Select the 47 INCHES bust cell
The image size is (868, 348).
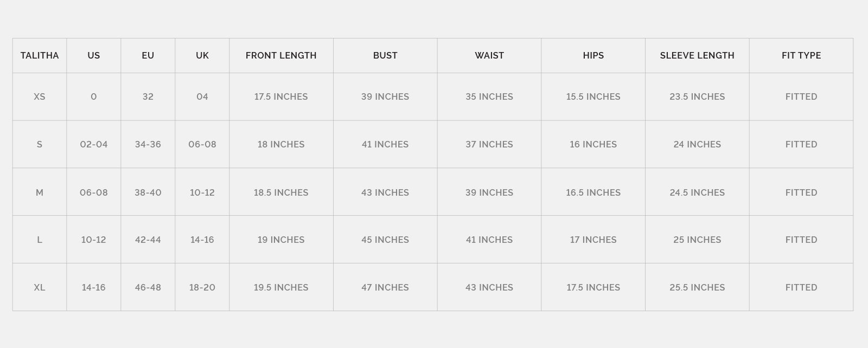pyautogui.click(x=385, y=287)
